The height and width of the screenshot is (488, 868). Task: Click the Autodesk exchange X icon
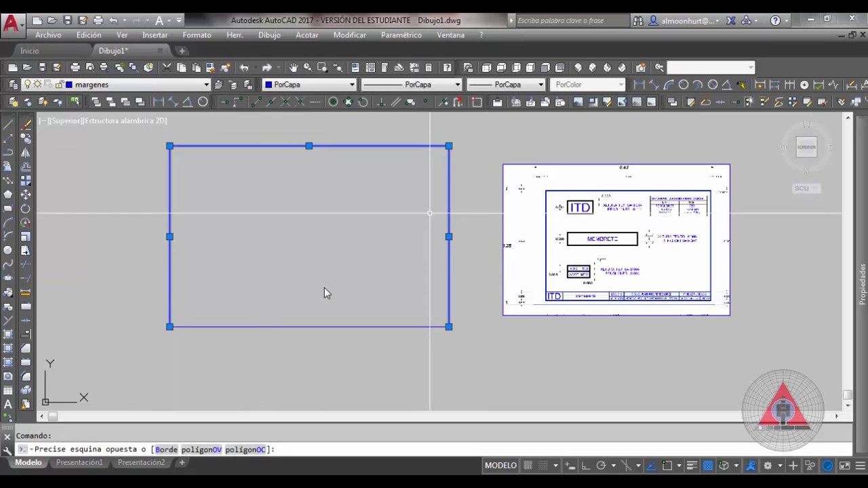click(730, 21)
